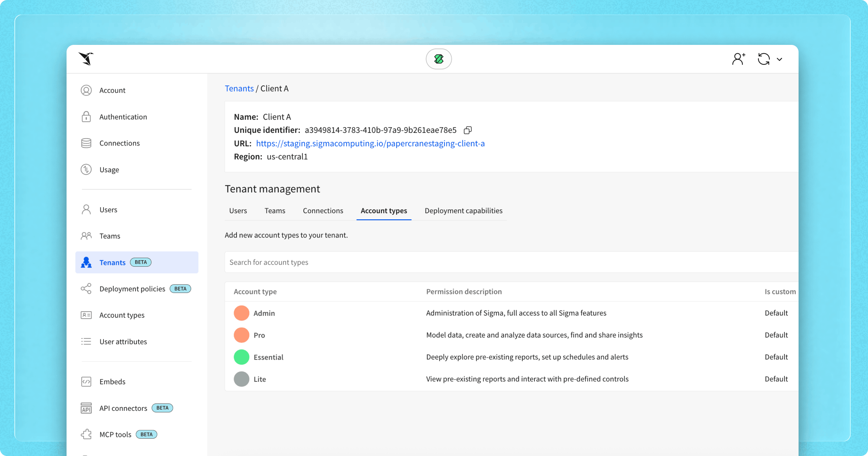Click the Tenants breadcrumb link

239,89
